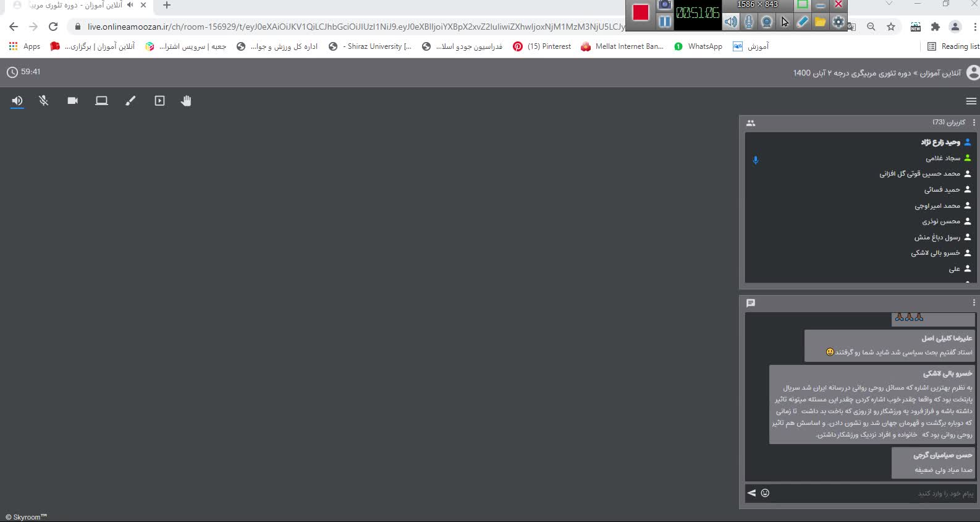This screenshot has height=522, width=980.
Task: Open users panel three-dot options menu
Action: [974, 122]
